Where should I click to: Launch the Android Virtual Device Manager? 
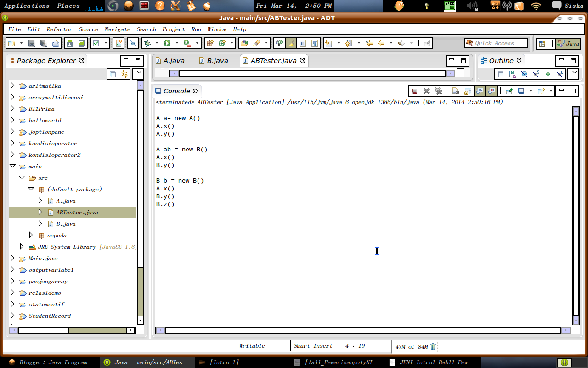82,43
